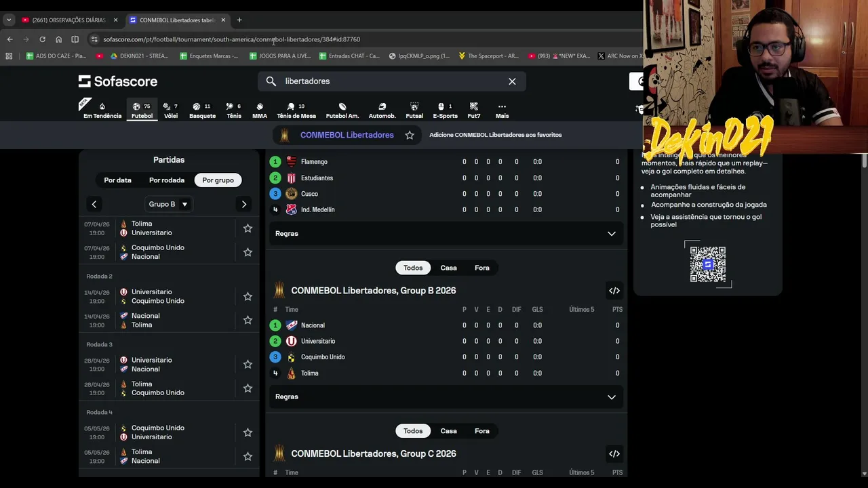Clear the libertadores search field
Screen dimensions: 868x488
(512, 81)
